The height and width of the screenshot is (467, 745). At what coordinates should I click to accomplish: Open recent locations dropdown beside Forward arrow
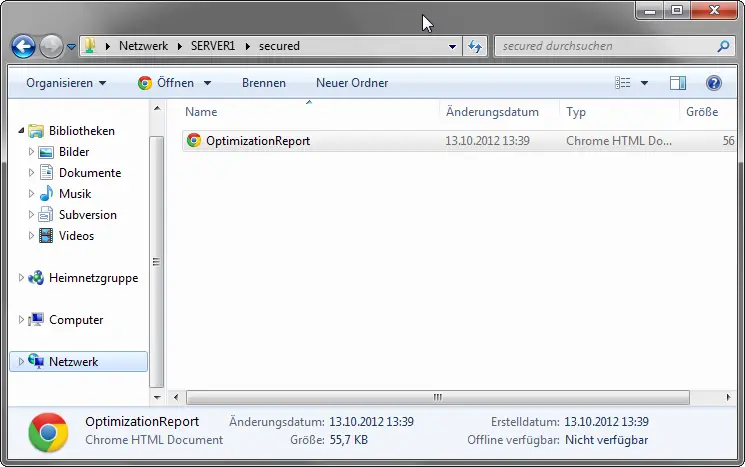[71, 47]
